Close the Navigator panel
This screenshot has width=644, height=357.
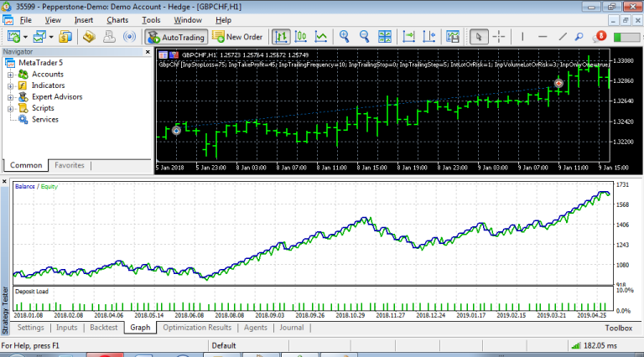pyautogui.click(x=148, y=52)
